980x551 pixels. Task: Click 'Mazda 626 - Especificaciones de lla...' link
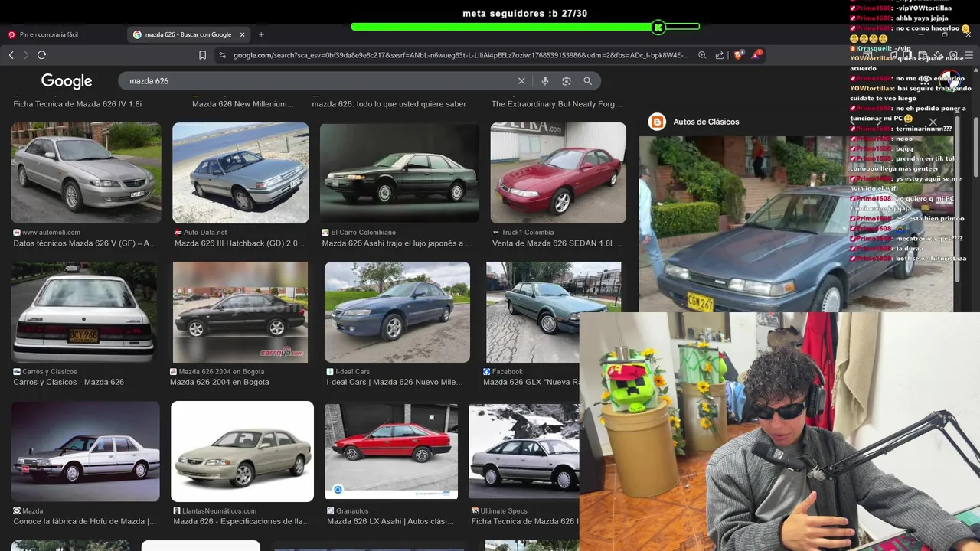[242, 521]
